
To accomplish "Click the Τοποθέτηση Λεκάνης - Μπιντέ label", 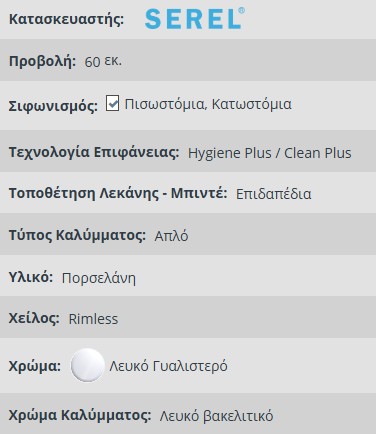I will coord(118,193).
